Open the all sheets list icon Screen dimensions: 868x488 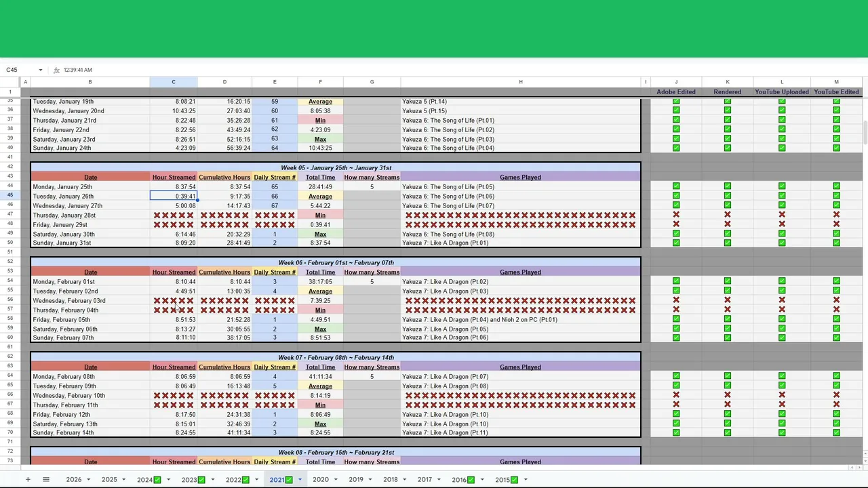point(46,480)
